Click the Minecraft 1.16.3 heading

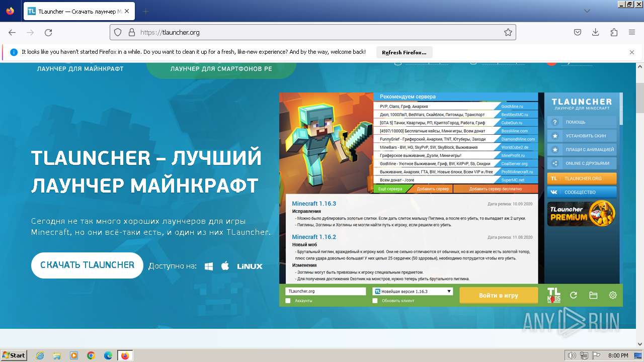pos(314,204)
